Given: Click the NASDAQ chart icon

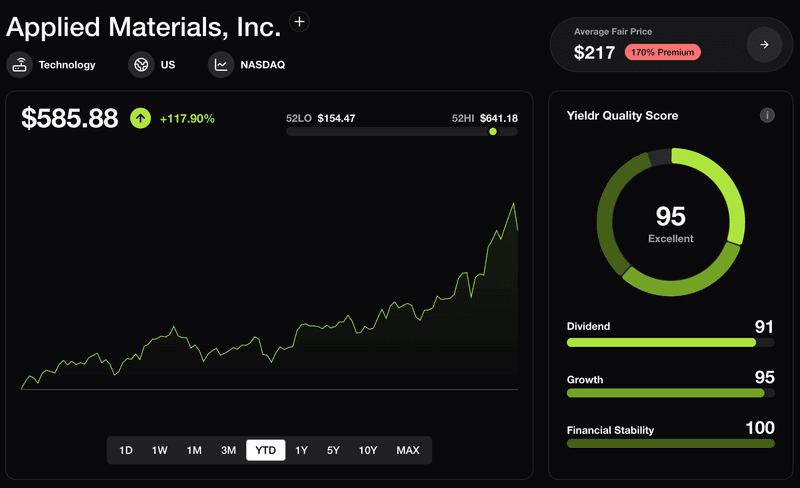Looking at the screenshot, I should (x=221, y=65).
